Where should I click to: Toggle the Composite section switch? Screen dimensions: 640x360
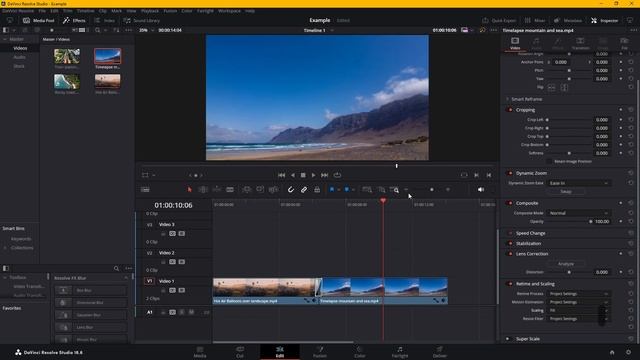tap(509, 203)
